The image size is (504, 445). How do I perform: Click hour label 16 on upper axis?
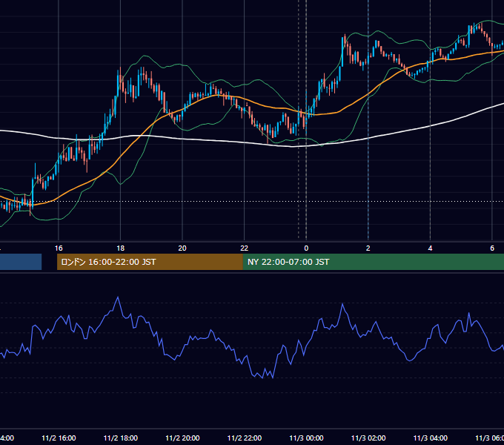59,248
